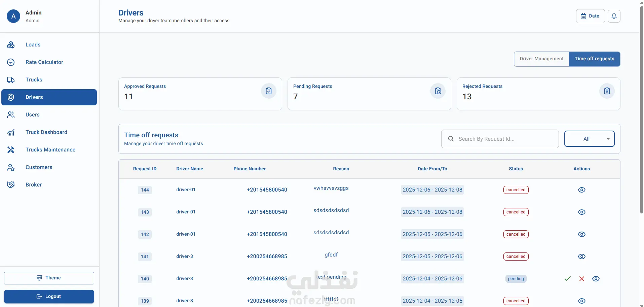
Task: Click the Users people icon
Action: (11, 115)
